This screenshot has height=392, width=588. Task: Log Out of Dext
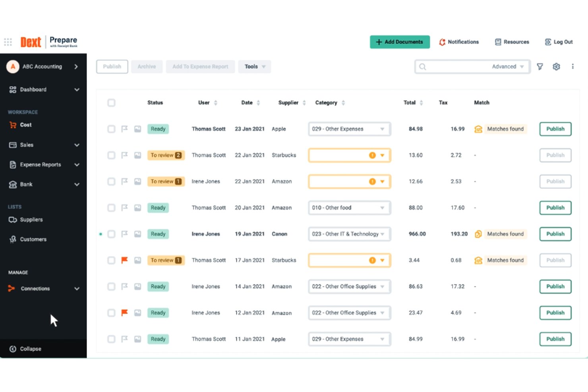(559, 42)
